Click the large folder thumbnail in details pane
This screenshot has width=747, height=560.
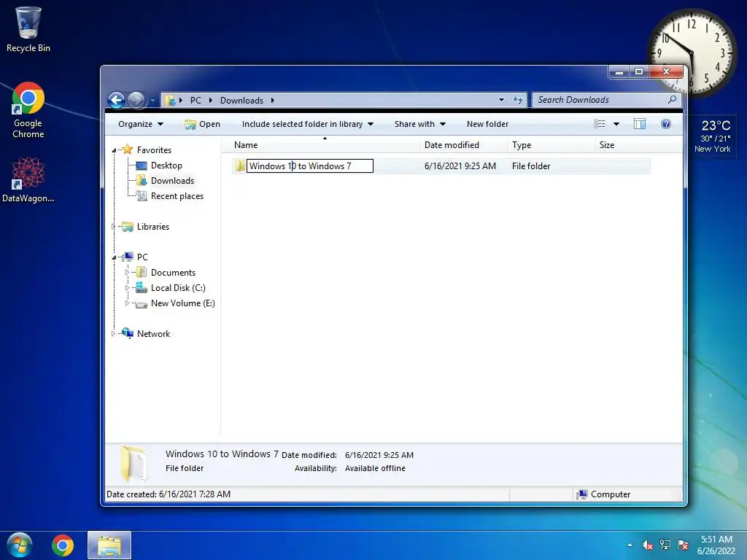pyautogui.click(x=133, y=464)
